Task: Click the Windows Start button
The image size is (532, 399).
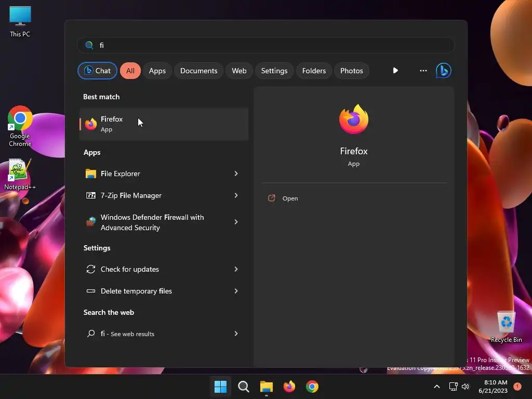Action: click(x=220, y=387)
